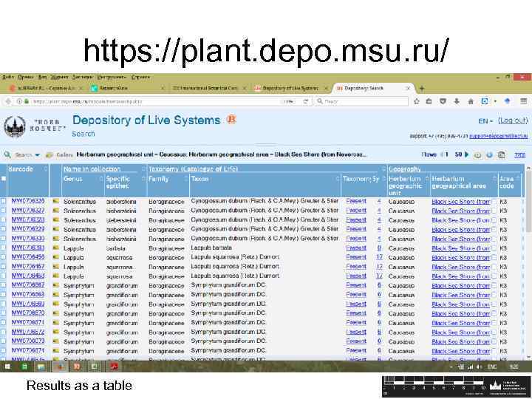This screenshot has width=532, height=399.
Task: Click the bookmark star icon in browser toolbar
Action: point(417,101)
